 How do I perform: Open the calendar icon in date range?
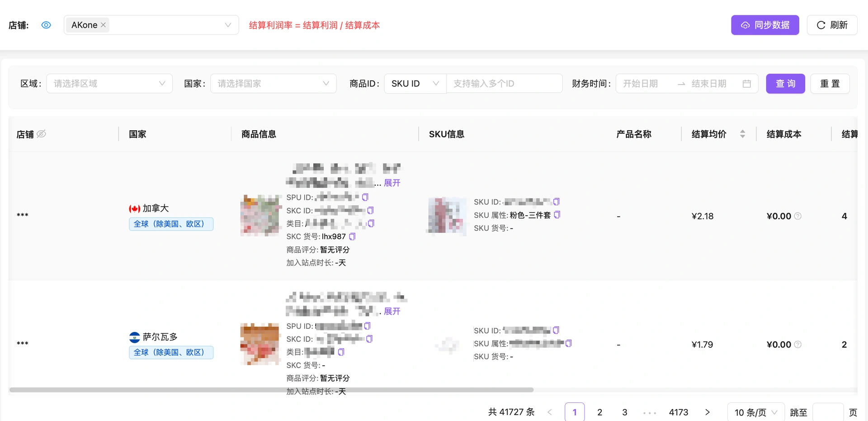click(747, 84)
